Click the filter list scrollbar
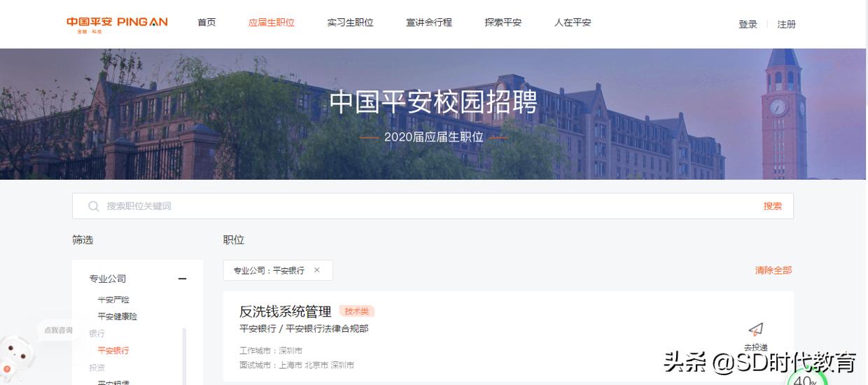 pyautogui.click(x=185, y=356)
